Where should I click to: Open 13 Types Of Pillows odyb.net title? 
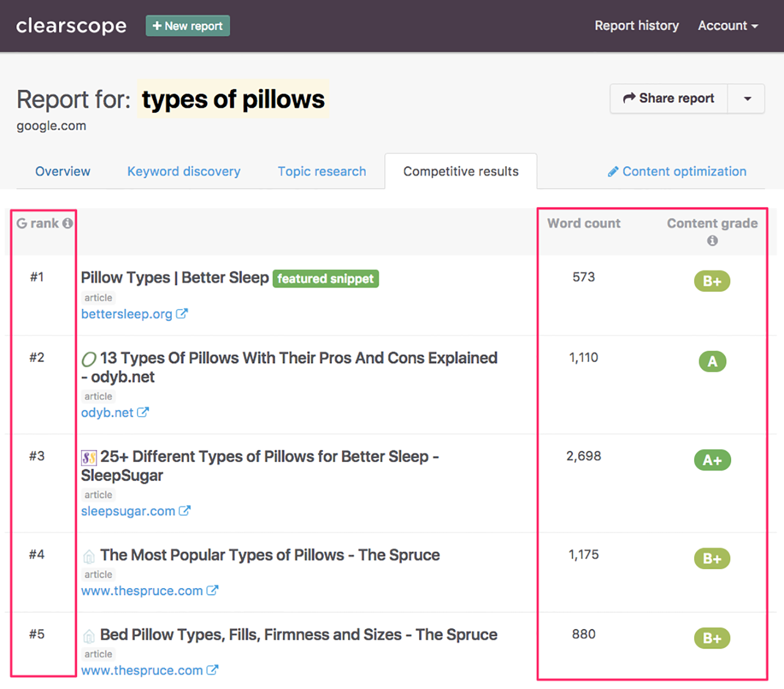click(289, 367)
